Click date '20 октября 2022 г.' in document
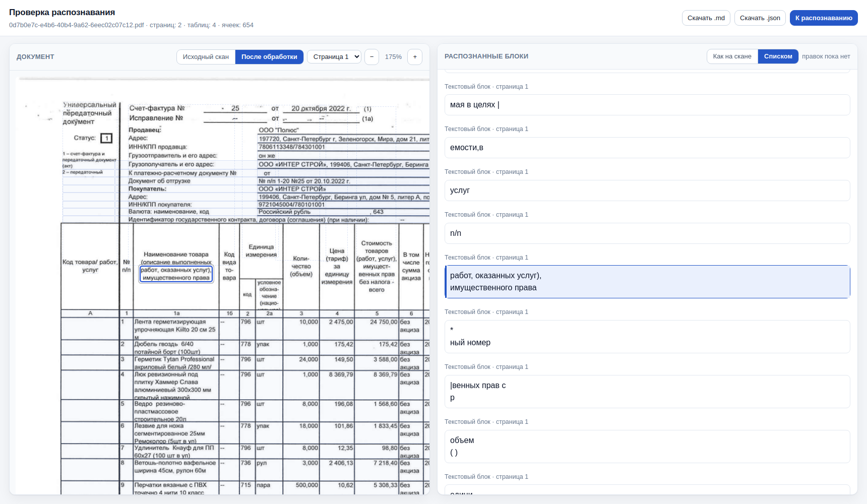867x504 pixels. click(x=321, y=108)
